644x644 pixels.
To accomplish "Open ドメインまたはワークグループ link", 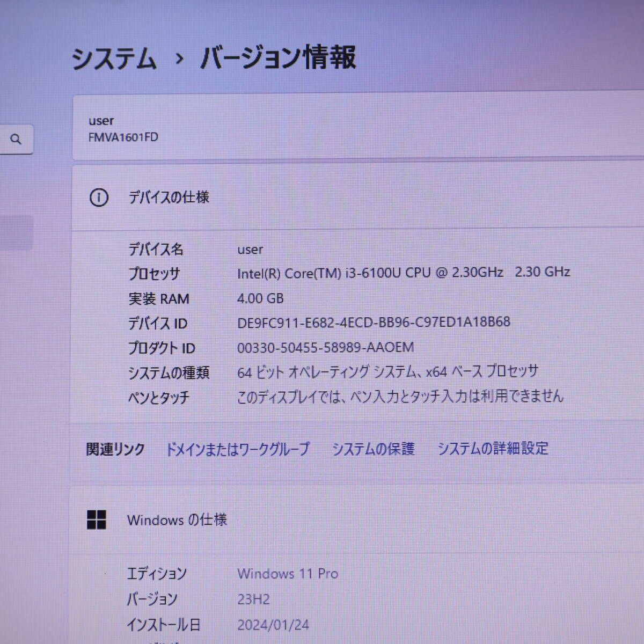I will (x=237, y=449).
